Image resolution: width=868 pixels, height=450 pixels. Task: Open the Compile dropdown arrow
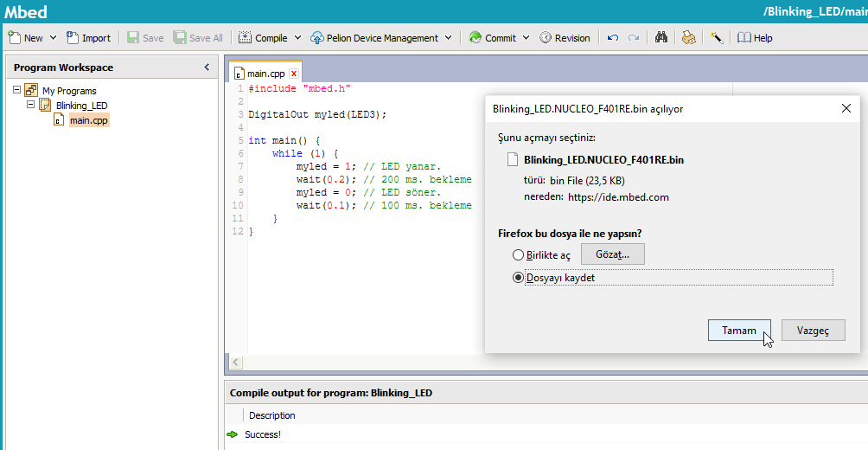[297, 38]
